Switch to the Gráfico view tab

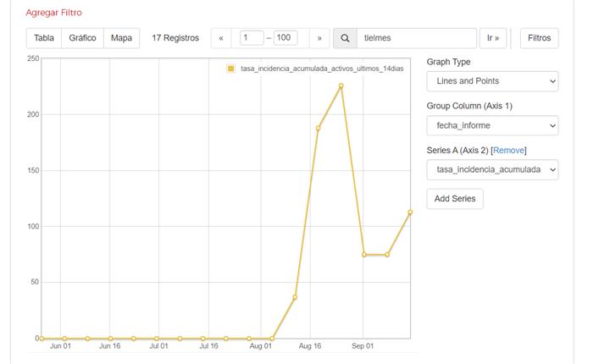point(82,38)
